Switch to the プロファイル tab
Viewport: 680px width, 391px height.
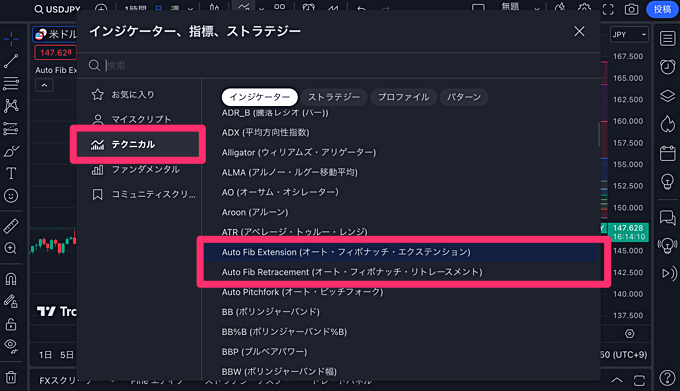(403, 97)
